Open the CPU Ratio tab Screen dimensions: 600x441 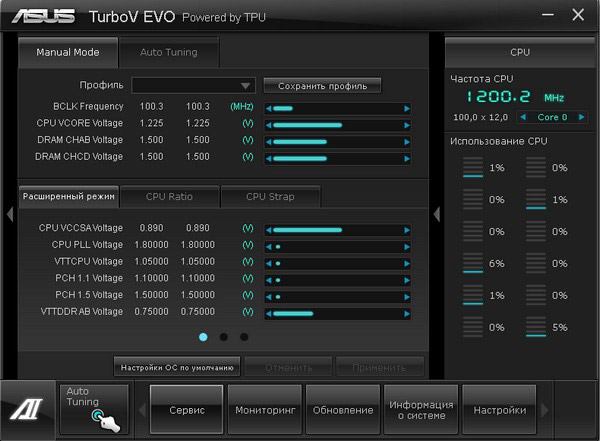click(170, 197)
